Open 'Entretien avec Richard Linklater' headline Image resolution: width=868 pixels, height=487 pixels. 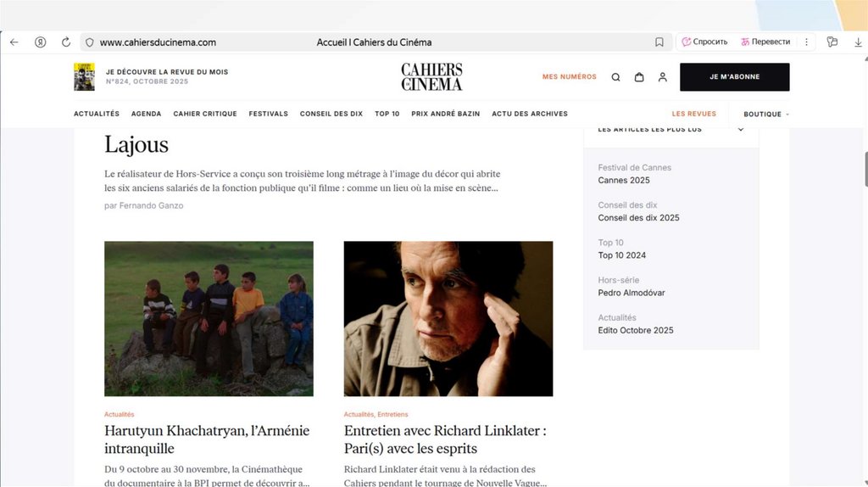tap(445, 439)
